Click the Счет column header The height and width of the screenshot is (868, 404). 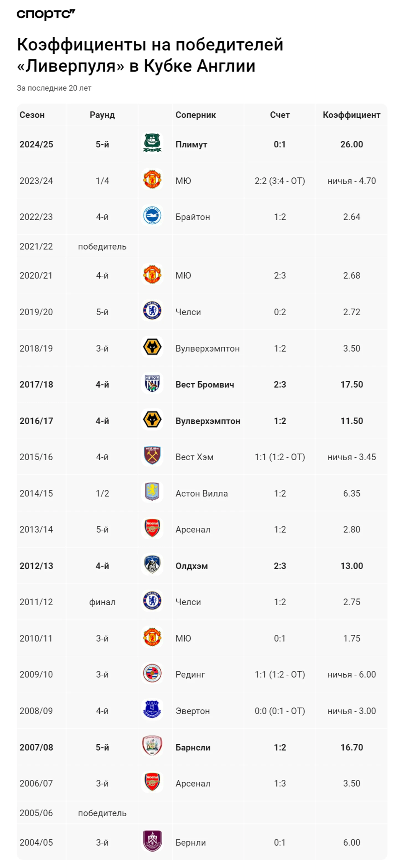pyautogui.click(x=280, y=115)
